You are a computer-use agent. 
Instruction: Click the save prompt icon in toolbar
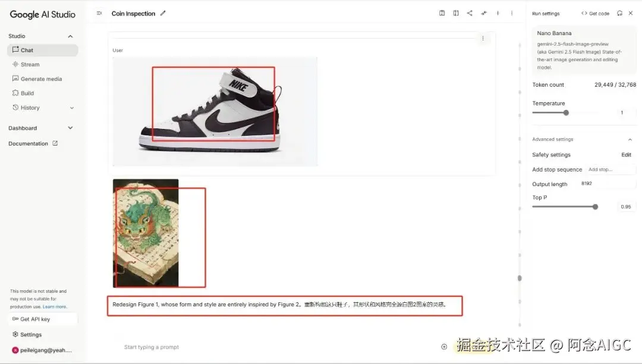pyautogui.click(x=442, y=13)
